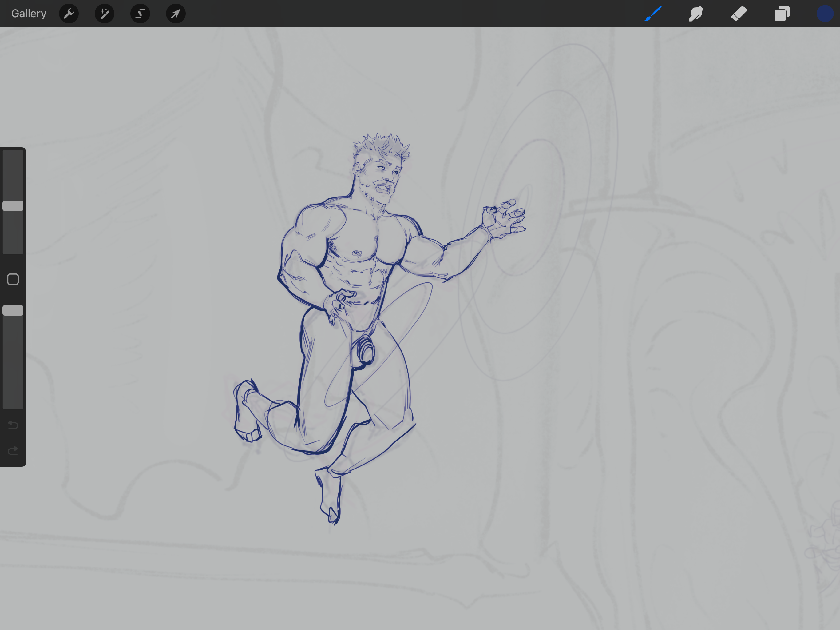This screenshot has height=630, width=840.
Task: Select the Smudge tool
Action: 696,14
